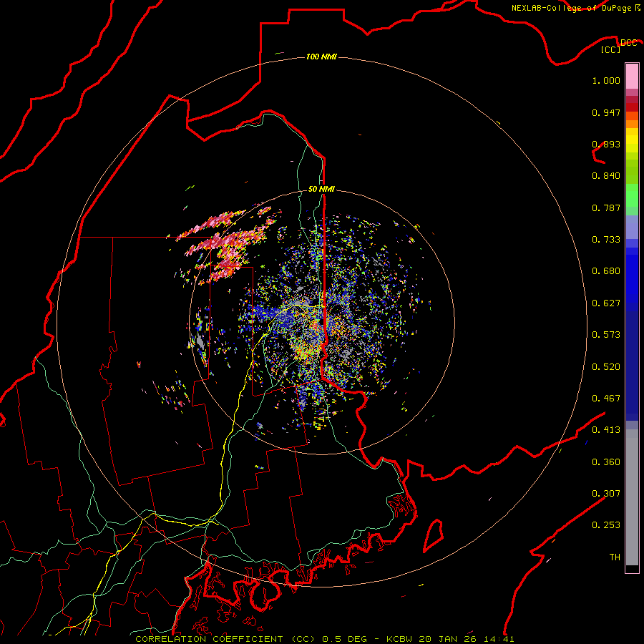Click the TH label on the legend
This screenshot has width=644, height=644.
[x=615, y=557]
